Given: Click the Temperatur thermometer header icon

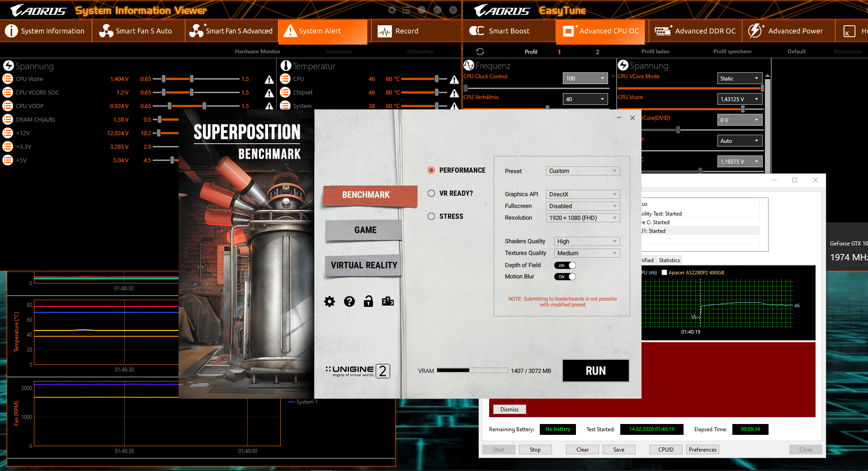Looking at the screenshot, I should (x=286, y=66).
